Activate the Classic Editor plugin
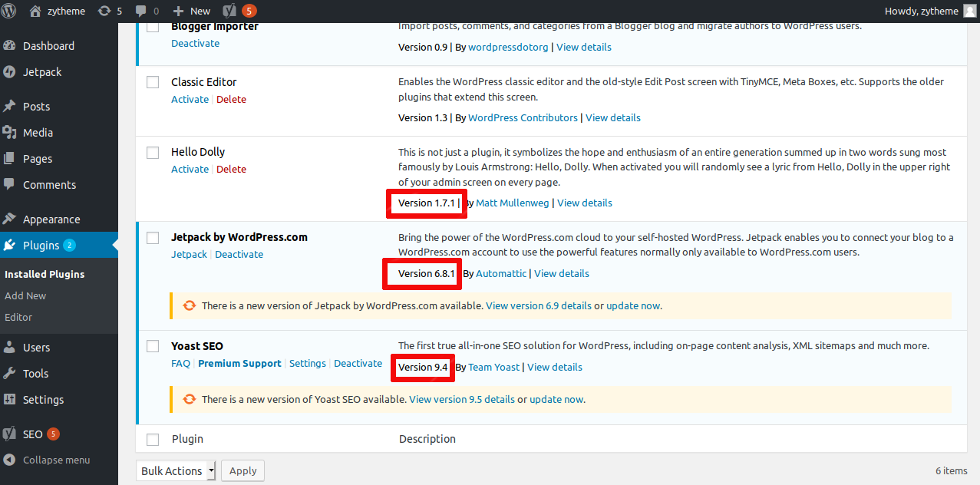Viewport: 980px width, 485px height. tap(190, 100)
